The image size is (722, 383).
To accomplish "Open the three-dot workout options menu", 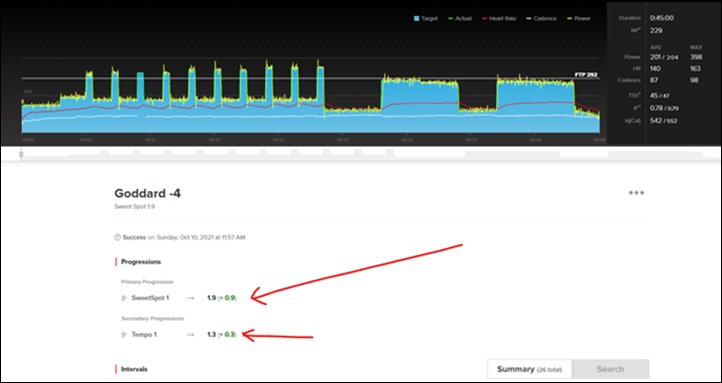I will (x=636, y=193).
